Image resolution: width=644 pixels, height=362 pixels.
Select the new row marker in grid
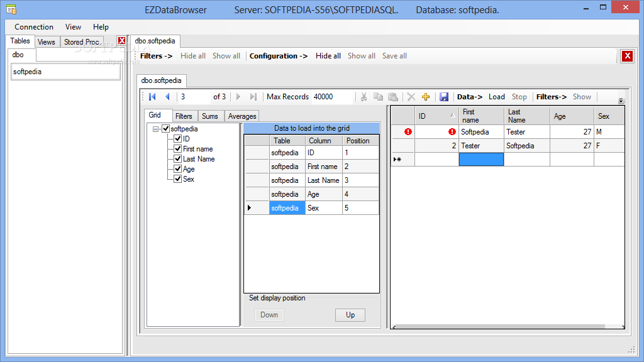[403, 159]
